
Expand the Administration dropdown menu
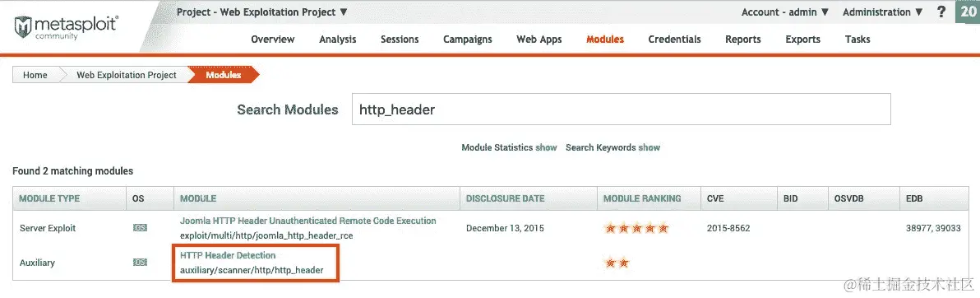click(x=882, y=12)
